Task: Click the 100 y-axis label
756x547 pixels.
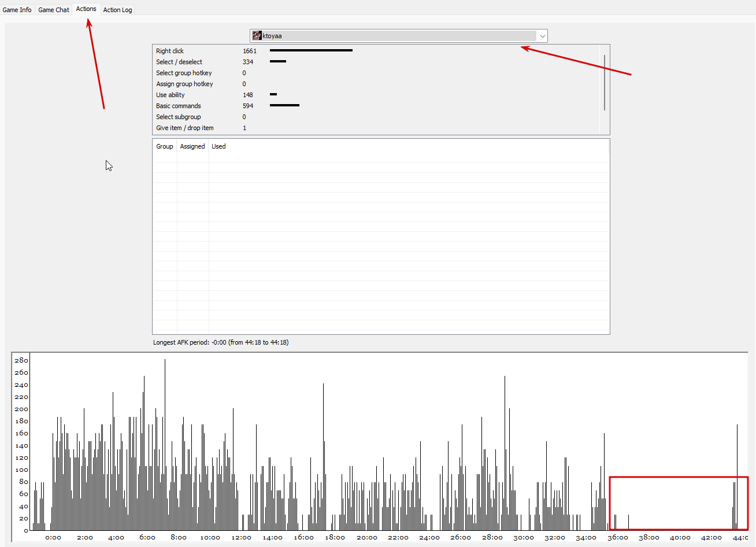Action: [x=21, y=470]
